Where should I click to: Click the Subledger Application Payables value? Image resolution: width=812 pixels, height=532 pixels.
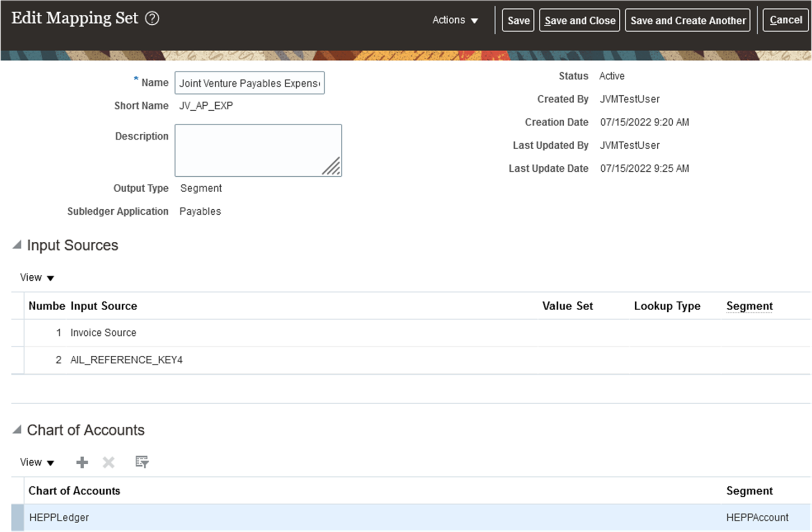(x=200, y=211)
